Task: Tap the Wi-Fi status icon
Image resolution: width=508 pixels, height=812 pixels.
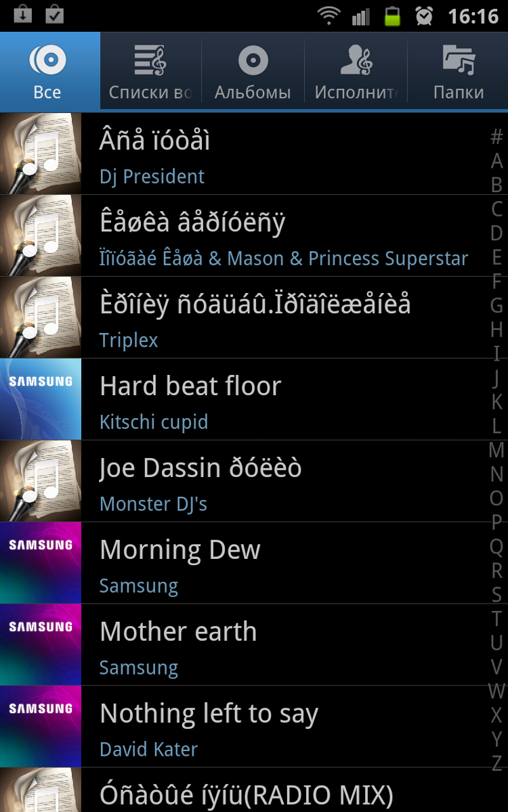Action: tap(330, 16)
